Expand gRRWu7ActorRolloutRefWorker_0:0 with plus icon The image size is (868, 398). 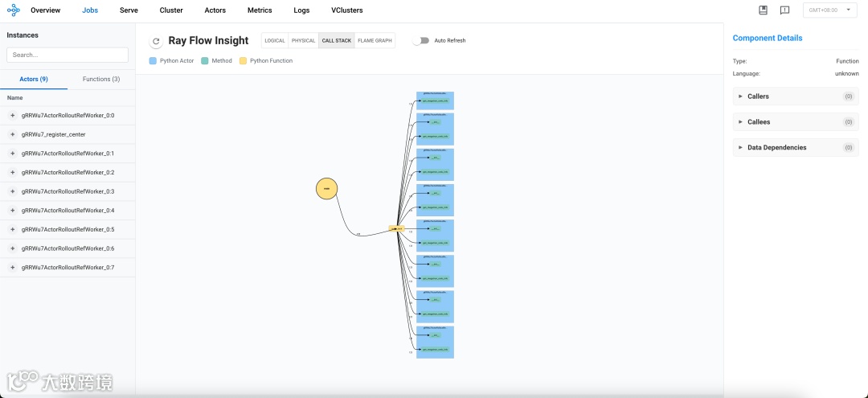[13, 116]
